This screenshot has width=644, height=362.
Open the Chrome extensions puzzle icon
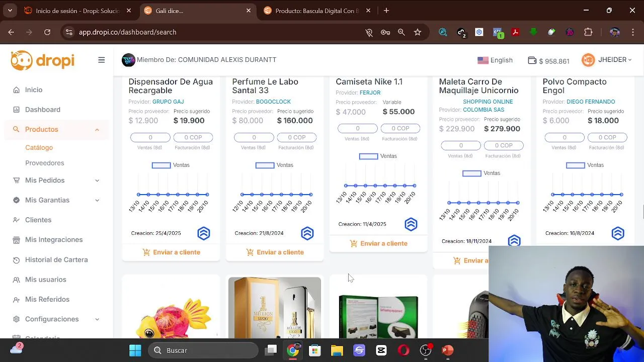coord(588,32)
